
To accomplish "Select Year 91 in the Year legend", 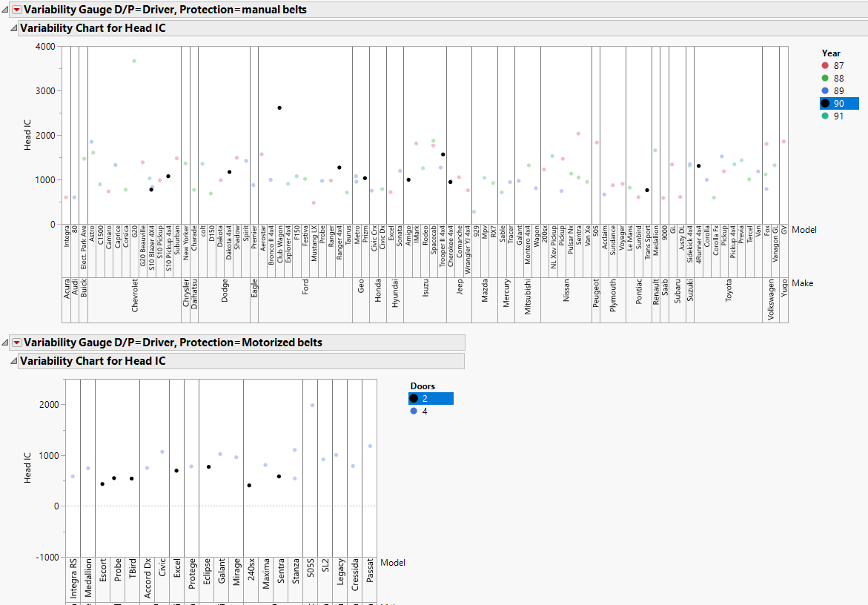I will [840, 116].
